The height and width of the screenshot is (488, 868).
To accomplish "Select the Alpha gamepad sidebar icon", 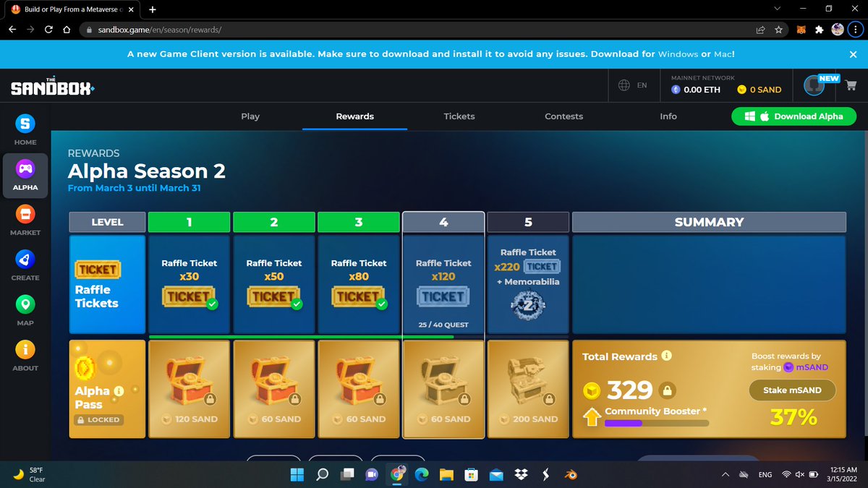I will pyautogui.click(x=25, y=169).
